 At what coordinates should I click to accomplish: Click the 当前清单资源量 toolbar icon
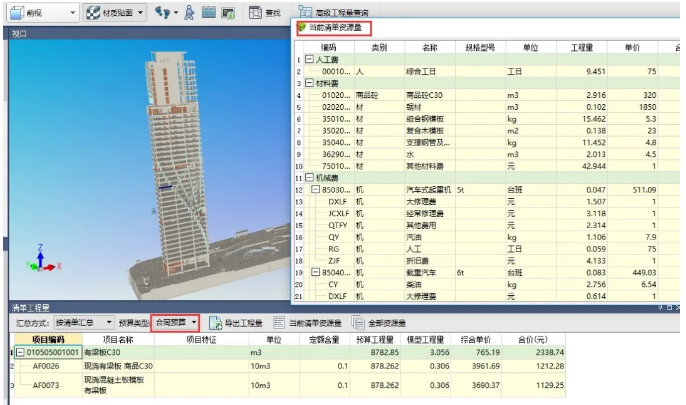[279, 323]
